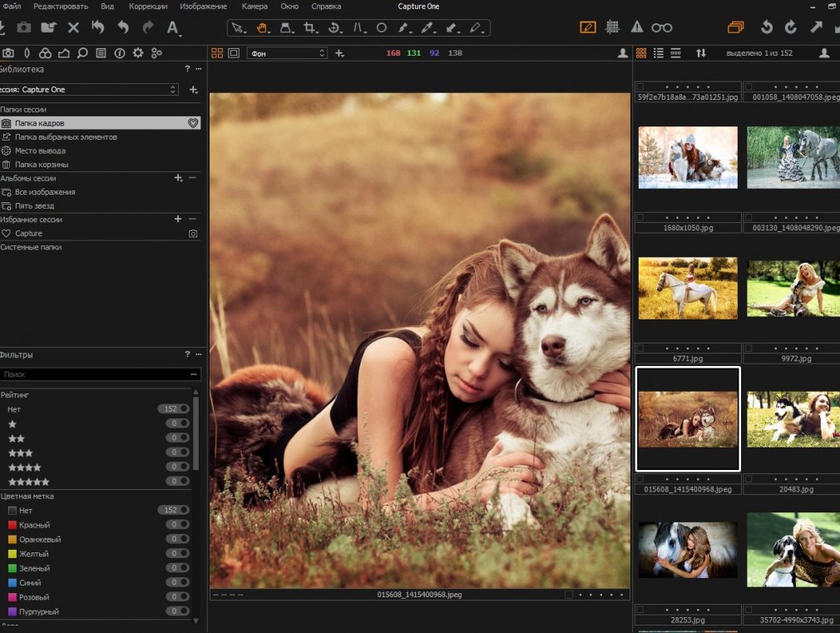
Task: Tick the checkbox above 6771.jpg
Action: [640, 349]
